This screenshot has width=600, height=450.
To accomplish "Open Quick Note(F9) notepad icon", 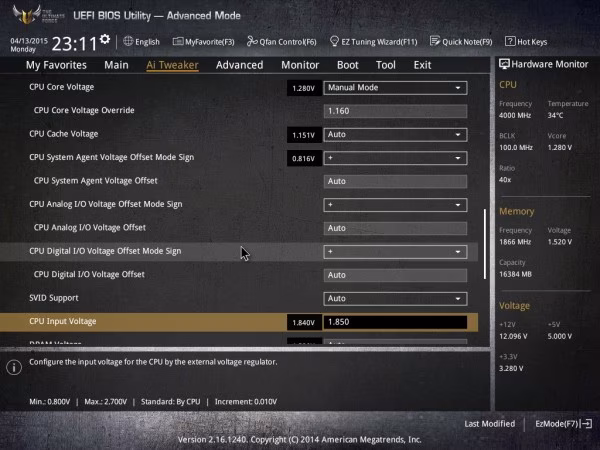I will (x=435, y=41).
